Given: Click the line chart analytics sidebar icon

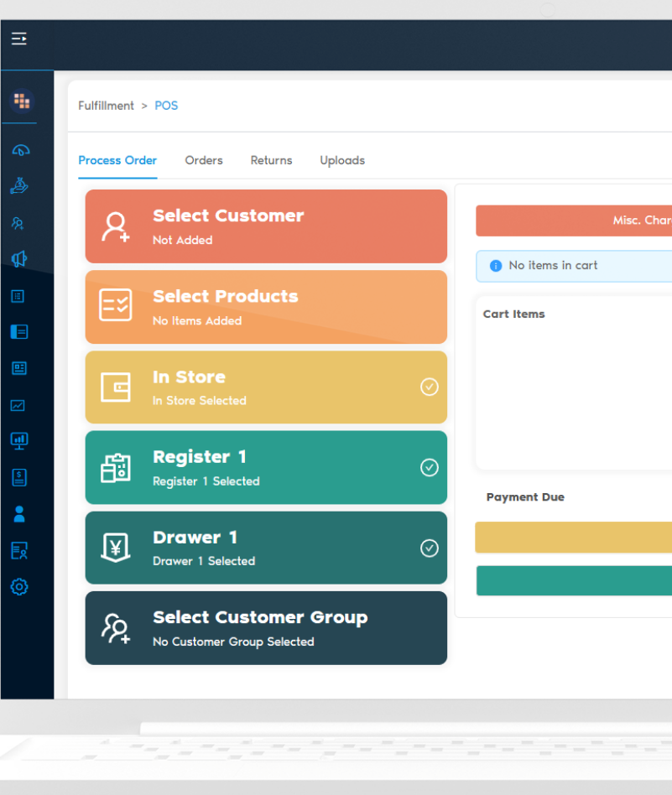Looking at the screenshot, I should 19,405.
